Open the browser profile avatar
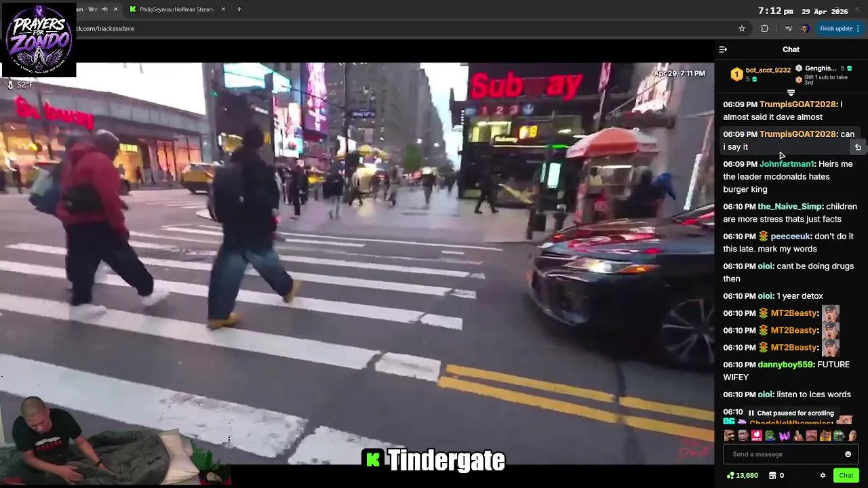The image size is (868, 488). point(804,28)
